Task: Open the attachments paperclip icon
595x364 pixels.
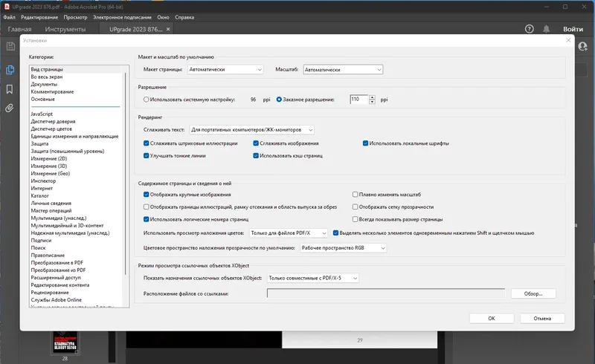Action: [x=10, y=108]
